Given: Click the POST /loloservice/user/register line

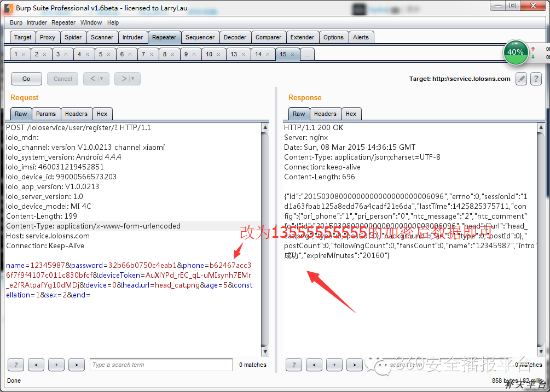Looking at the screenshot, I should click(79, 127).
